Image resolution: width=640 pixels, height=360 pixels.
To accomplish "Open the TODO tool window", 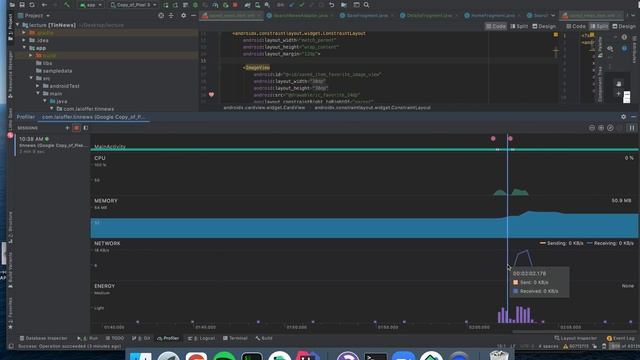I will tap(115, 338).
